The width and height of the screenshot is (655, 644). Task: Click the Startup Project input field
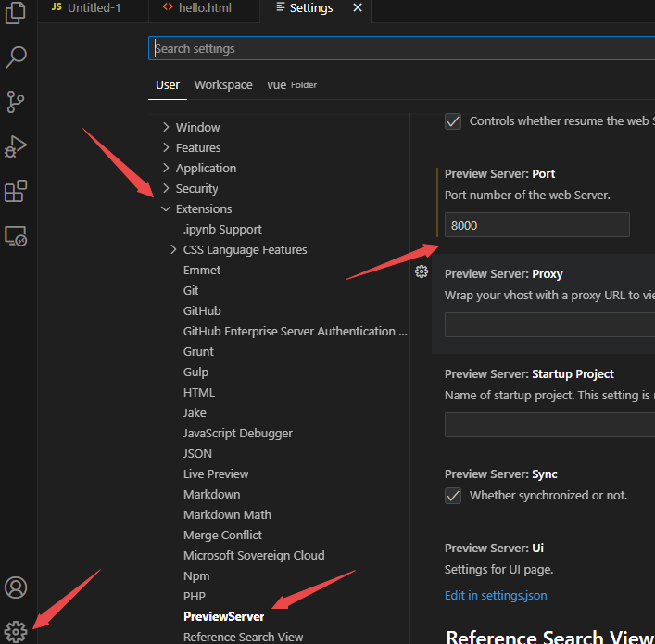549,425
